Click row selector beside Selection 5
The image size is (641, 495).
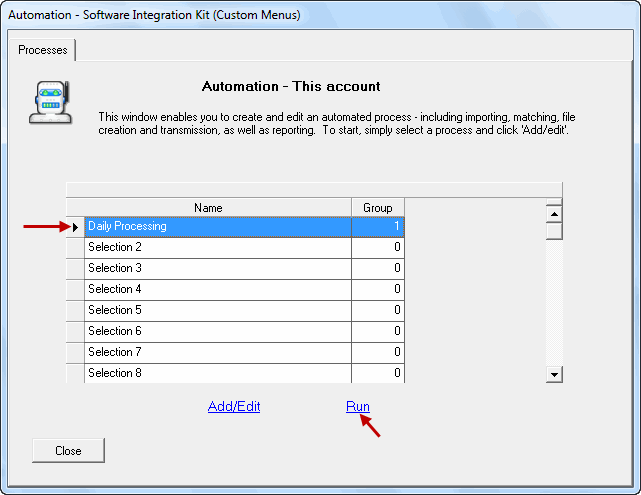75,311
